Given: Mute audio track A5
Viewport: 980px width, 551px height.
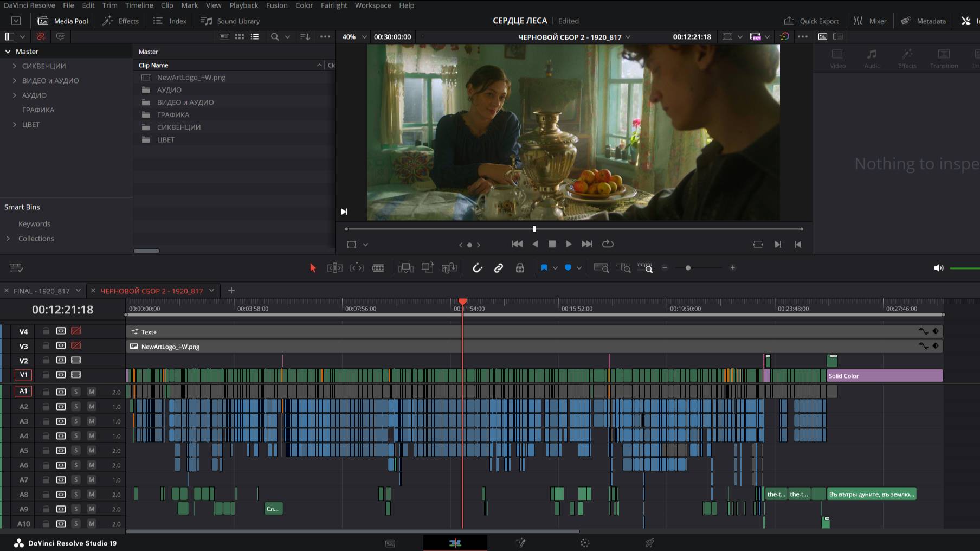Looking at the screenshot, I should 92,450.
